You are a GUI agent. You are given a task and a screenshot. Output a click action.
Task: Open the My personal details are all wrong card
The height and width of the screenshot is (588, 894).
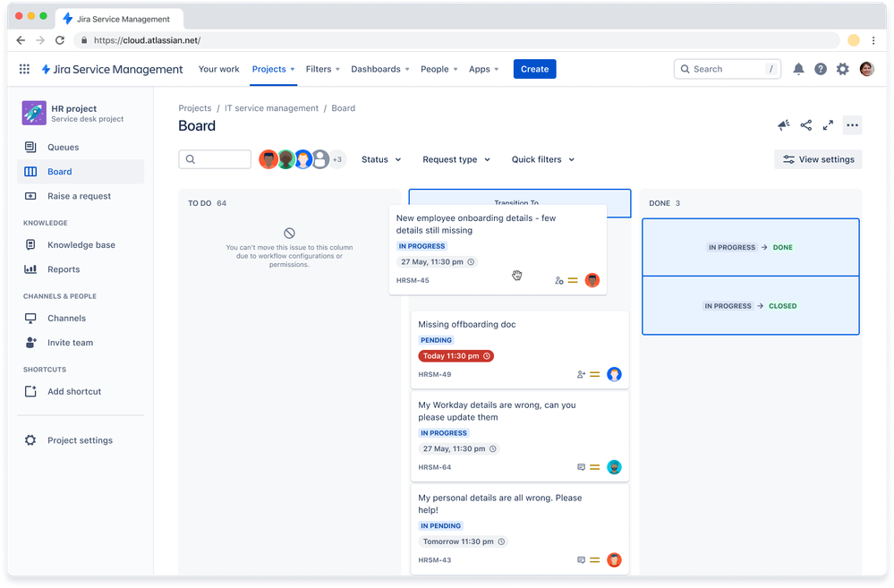519,529
